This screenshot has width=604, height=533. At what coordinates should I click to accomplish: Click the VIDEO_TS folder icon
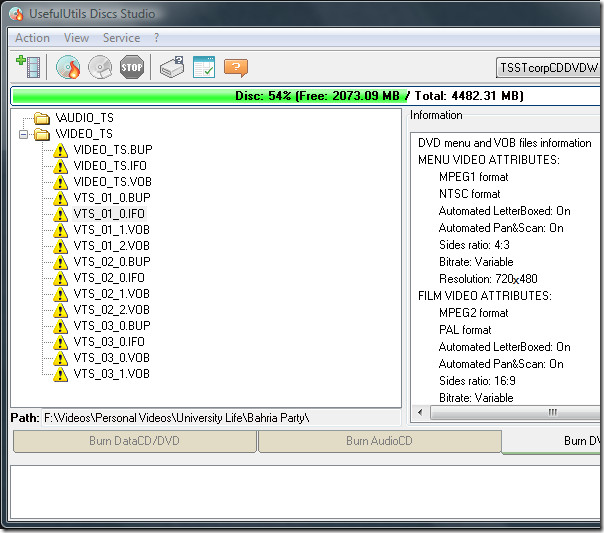point(42,134)
